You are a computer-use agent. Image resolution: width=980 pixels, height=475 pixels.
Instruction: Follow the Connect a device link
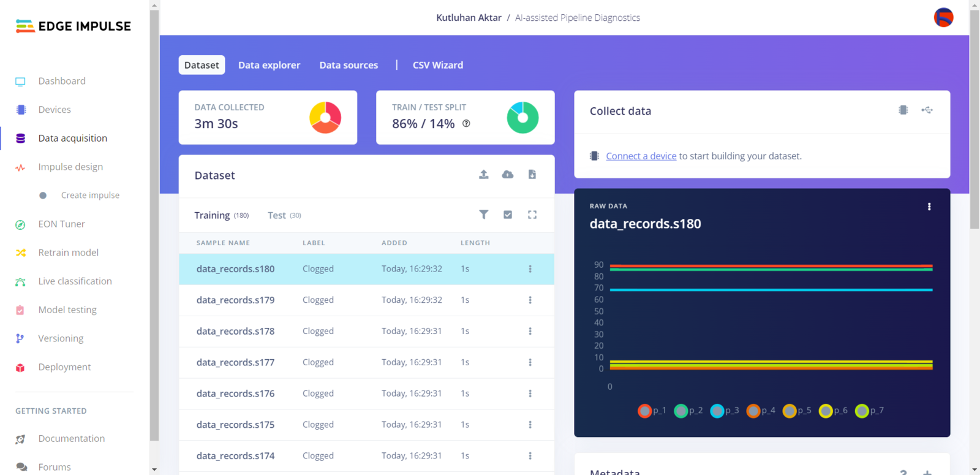tap(641, 156)
